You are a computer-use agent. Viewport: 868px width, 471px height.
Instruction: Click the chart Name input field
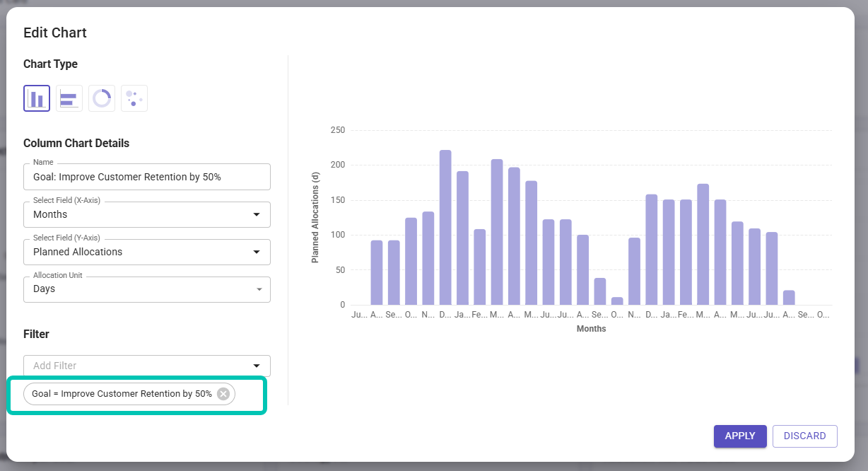pos(147,177)
